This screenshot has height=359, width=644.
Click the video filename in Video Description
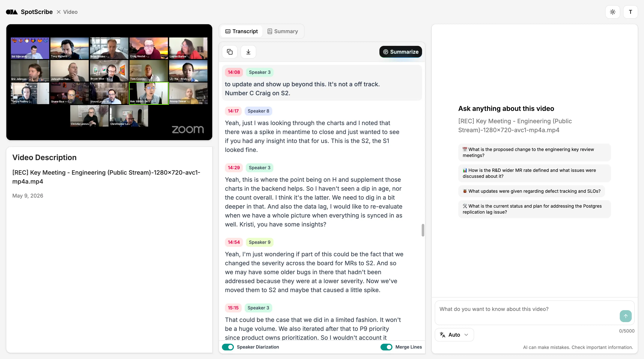pos(106,177)
